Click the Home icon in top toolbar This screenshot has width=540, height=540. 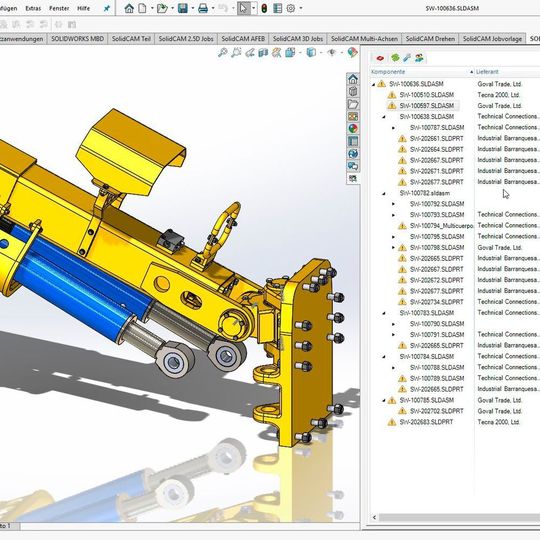[129, 8]
